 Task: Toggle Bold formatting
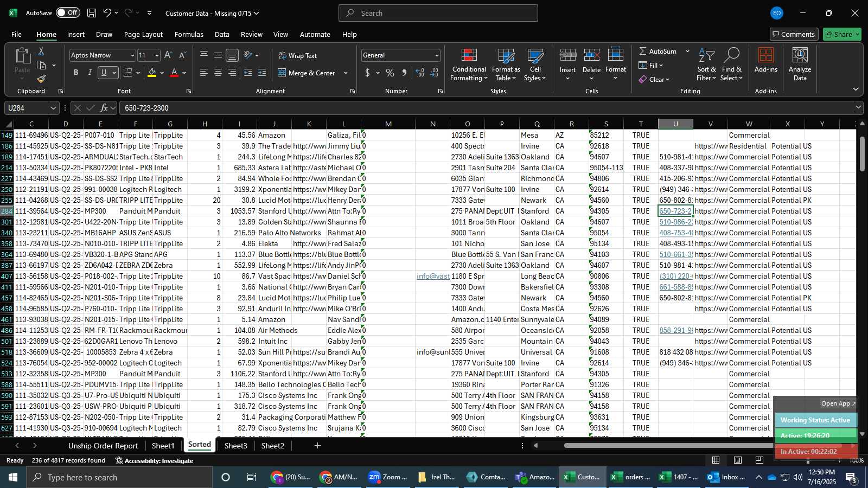point(76,73)
